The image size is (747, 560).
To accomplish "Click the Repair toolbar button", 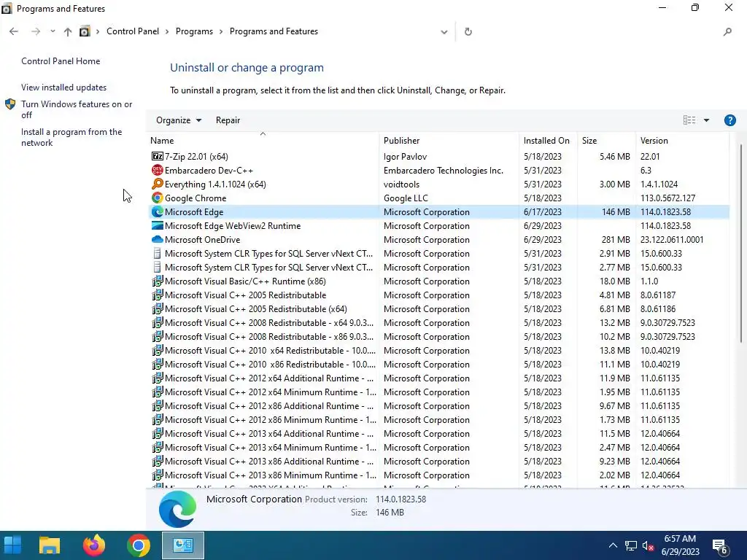I will (228, 120).
